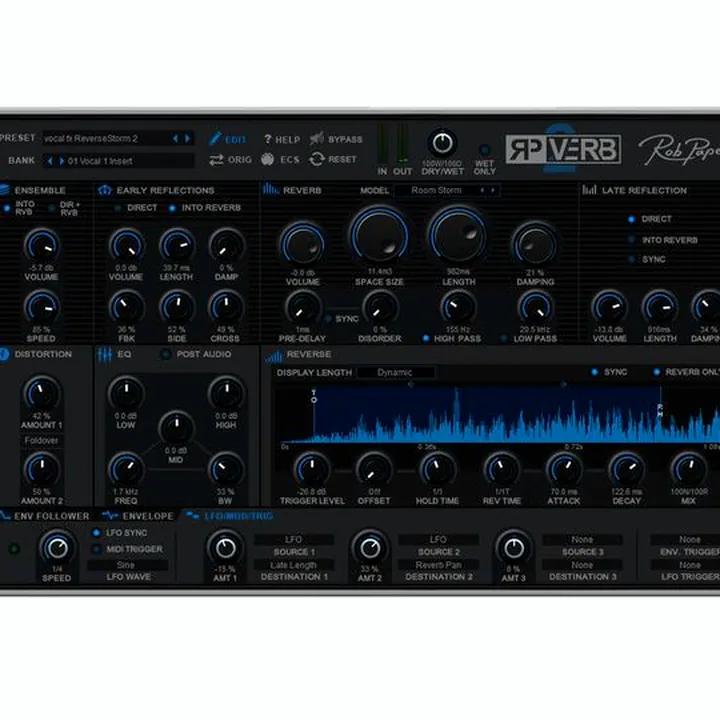Click the RP-VERB logo
This screenshot has width=720, height=720.
tap(563, 149)
